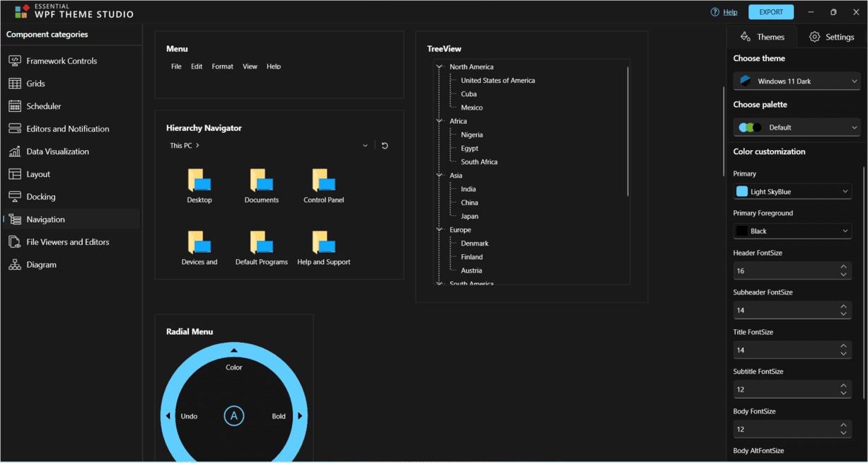Click the Grids category icon

[x=14, y=84]
